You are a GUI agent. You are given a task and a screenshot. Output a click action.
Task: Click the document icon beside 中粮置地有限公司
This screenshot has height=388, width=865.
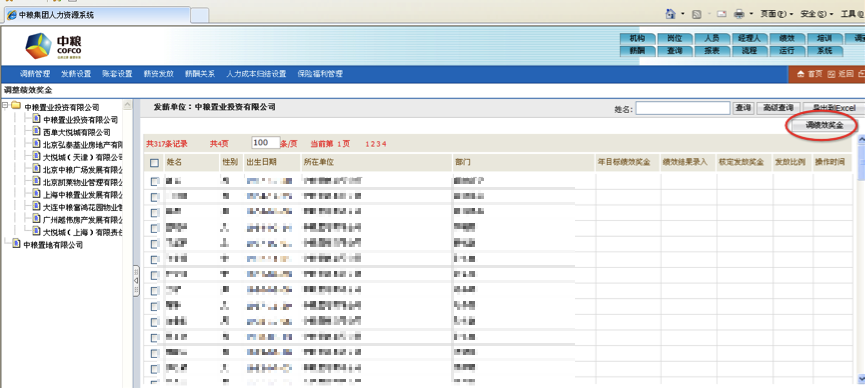click(x=16, y=243)
